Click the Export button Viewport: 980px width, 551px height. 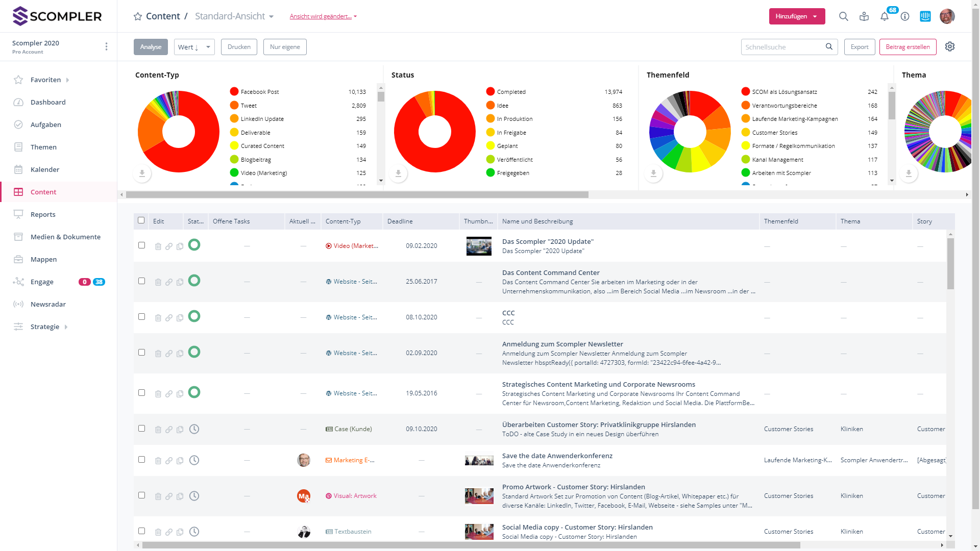pos(860,47)
